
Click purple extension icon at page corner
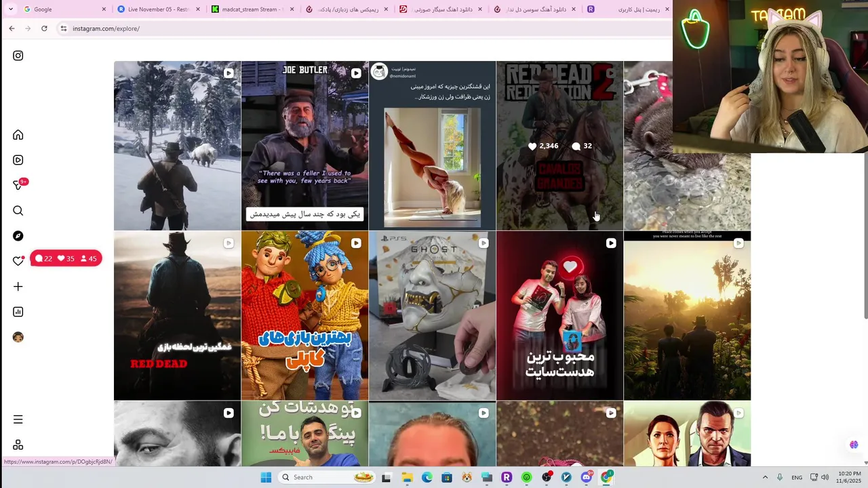point(854,445)
